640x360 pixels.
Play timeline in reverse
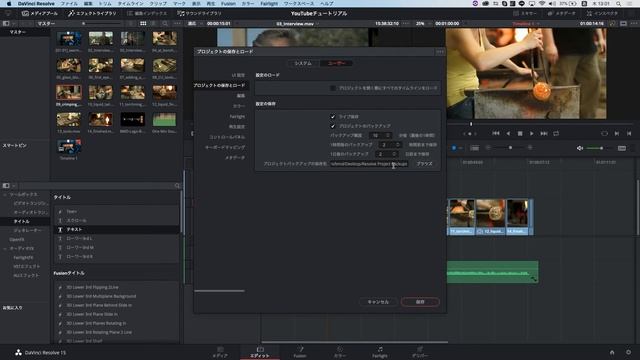pyautogui.click(x=508, y=133)
